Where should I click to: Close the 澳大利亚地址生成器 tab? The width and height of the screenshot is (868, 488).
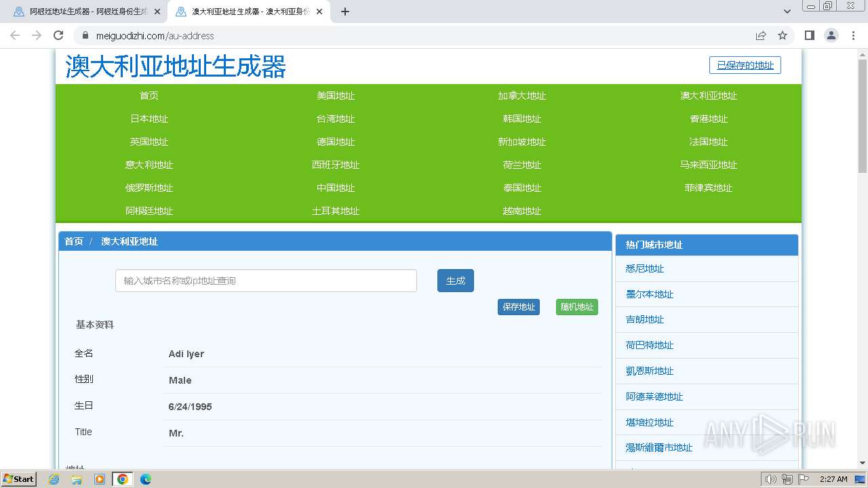coord(320,12)
